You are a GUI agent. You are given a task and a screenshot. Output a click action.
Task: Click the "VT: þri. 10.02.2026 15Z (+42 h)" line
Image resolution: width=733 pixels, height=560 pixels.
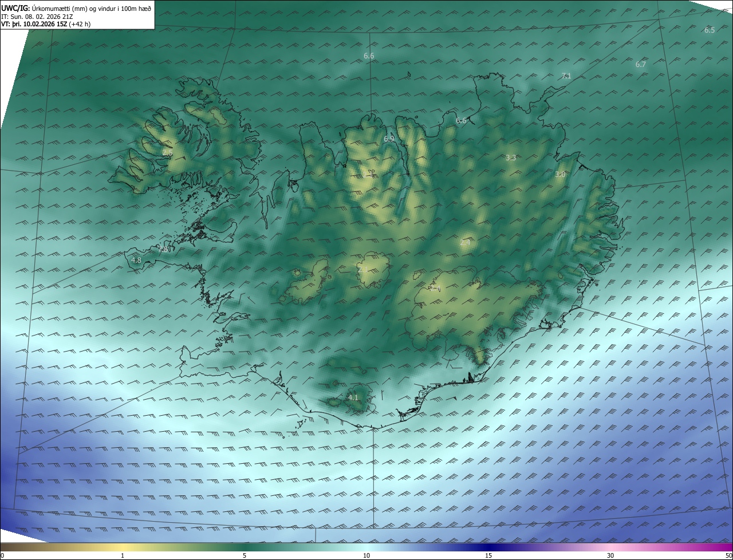pos(46,24)
